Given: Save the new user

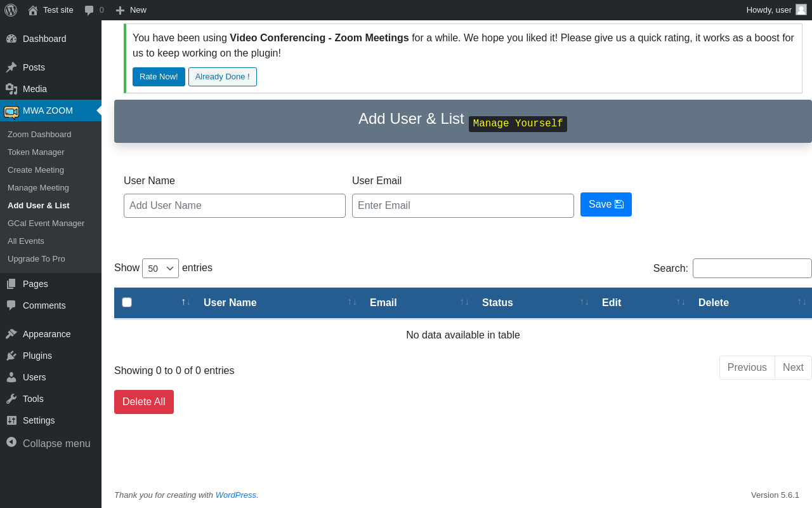Looking at the screenshot, I should (x=606, y=204).
